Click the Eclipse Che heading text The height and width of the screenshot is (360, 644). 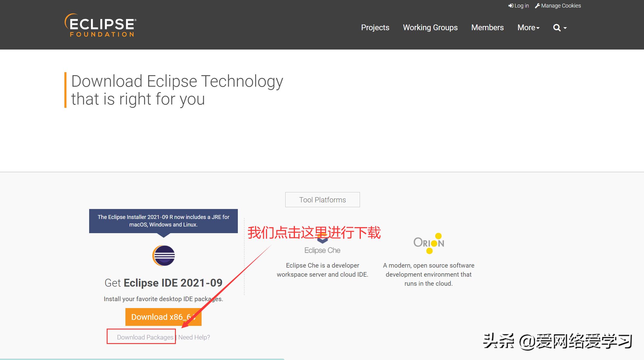tap(322, 250)
